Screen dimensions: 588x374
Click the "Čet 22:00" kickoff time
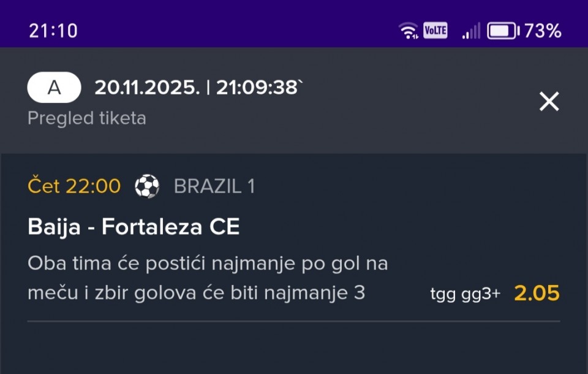[74, 186]
